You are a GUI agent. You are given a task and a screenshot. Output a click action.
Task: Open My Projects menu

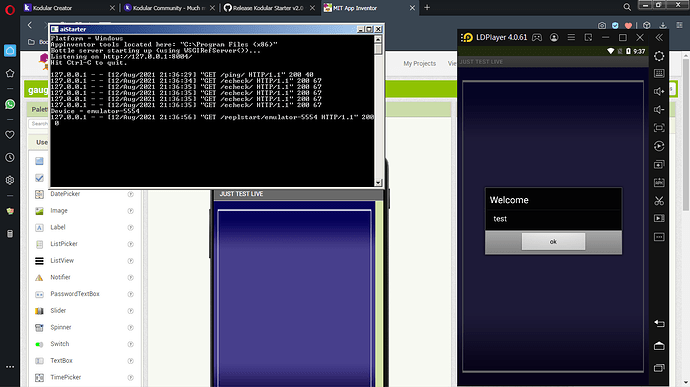click(419, 63)
